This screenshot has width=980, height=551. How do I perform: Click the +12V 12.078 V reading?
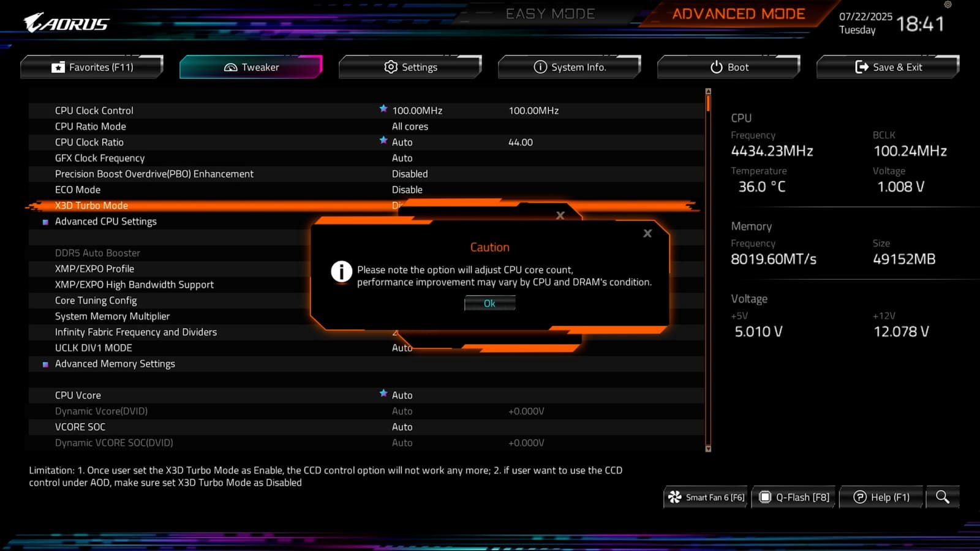pyautogui.click(x=901, y=331)
